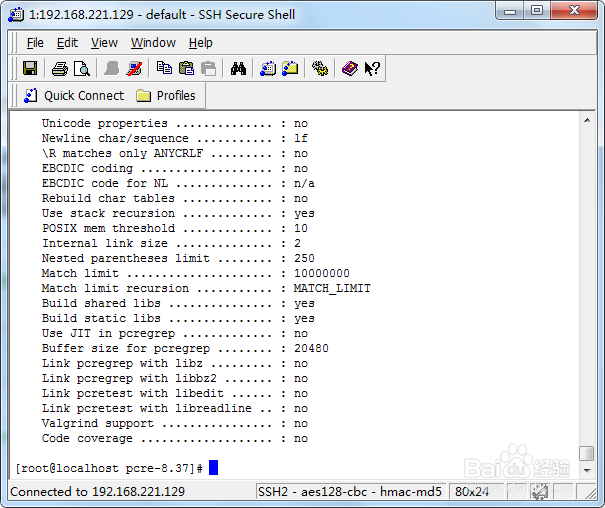Open Print Preview from toolbar
605x508 pixels.
click(82, 69)
